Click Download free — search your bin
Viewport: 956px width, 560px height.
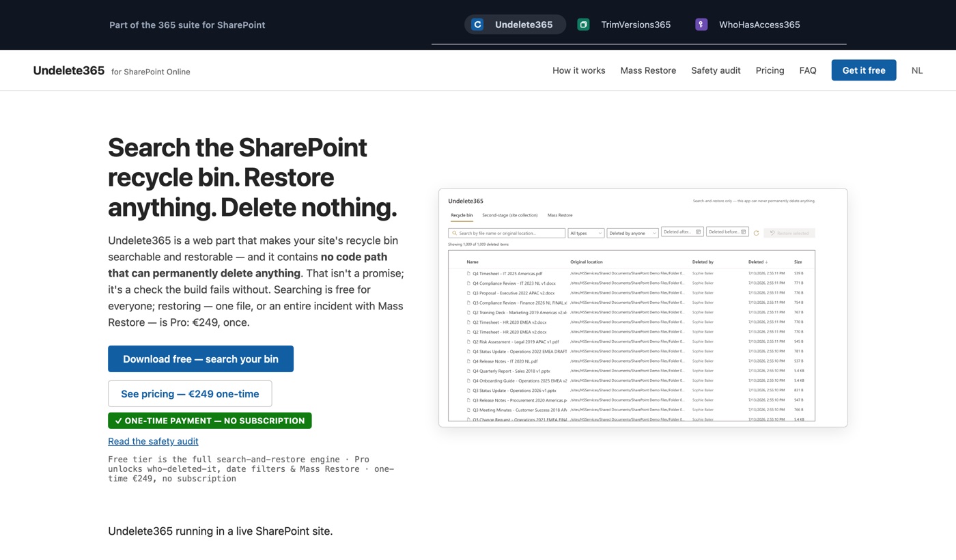coord(201,359)
